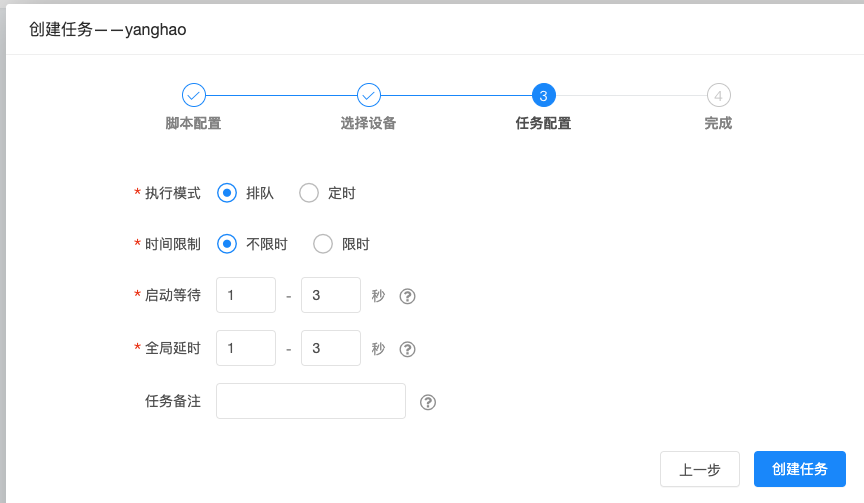Click the help icon beside 启动等待
Screen dimensions: 864x503
[407, 296]
